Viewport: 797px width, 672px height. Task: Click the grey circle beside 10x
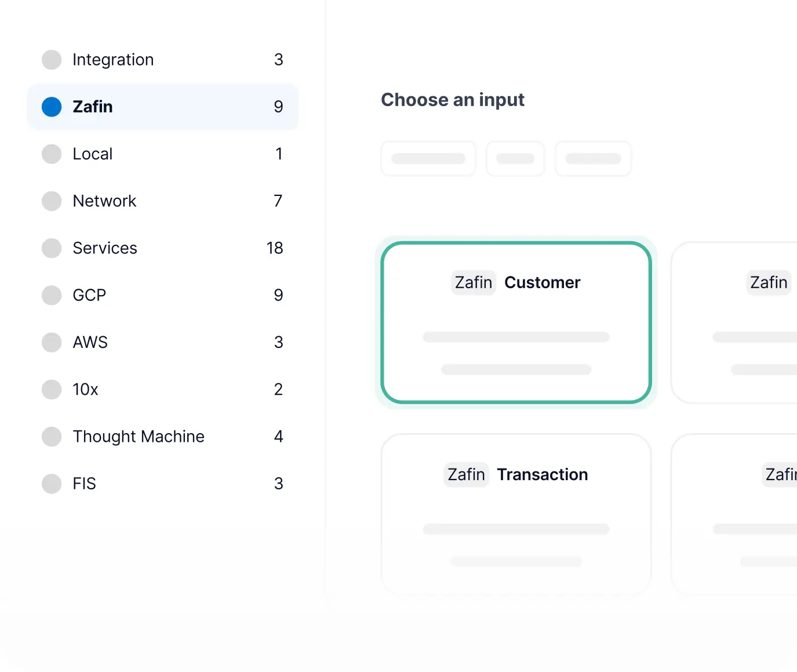(52, 390)
